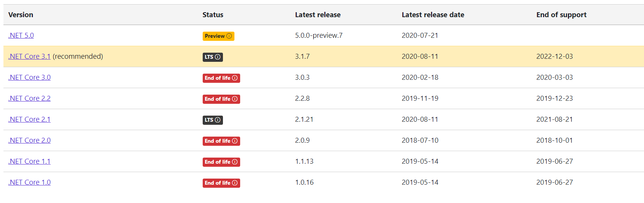Click info icon on .NET Core 2.0 End of life badge
The image size is (644, 203).
(x=235, y=141)
